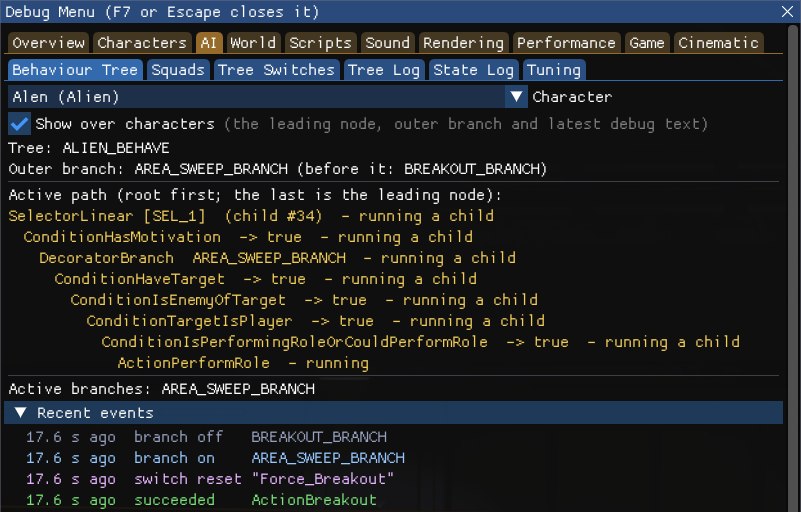Open the Sound tab

[x=387, y=43]
